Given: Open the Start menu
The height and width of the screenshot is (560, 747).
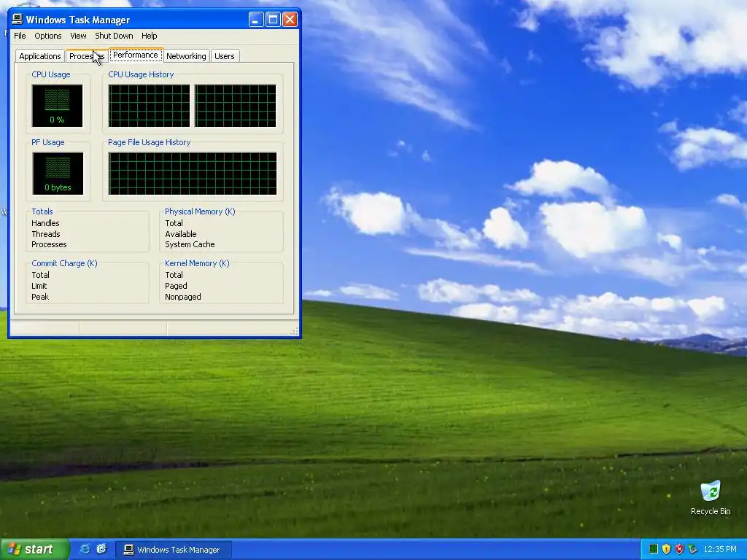Looking at the screenshot, I should tap(34, 550).
